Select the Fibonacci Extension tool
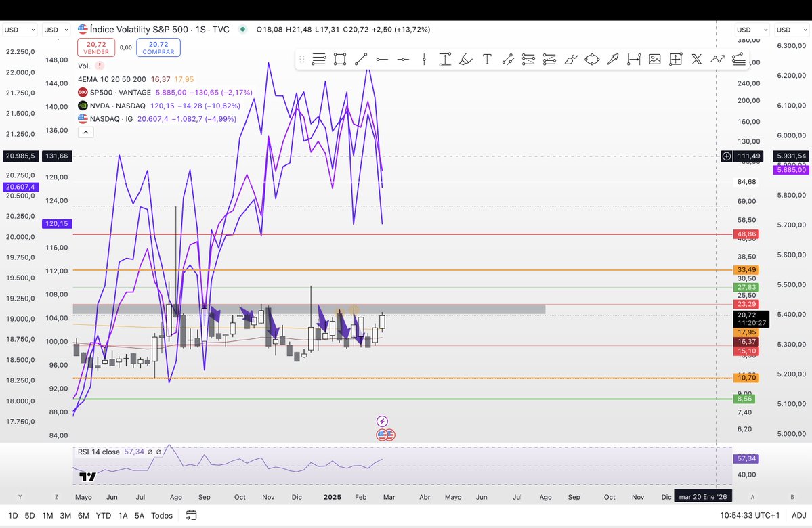Viewport: 812px width, 528px height. (549, 60)
